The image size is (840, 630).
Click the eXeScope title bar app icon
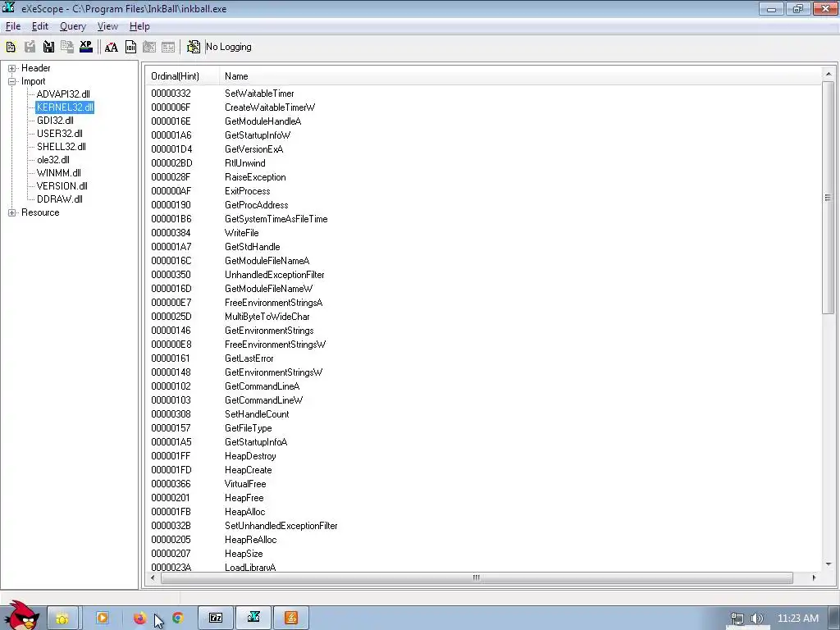pos(9,8)
